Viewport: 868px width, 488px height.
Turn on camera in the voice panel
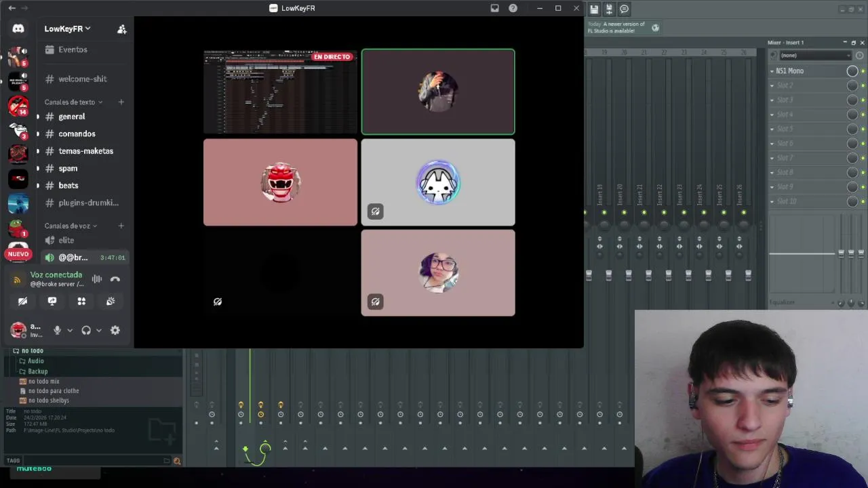tap(22, 301)
